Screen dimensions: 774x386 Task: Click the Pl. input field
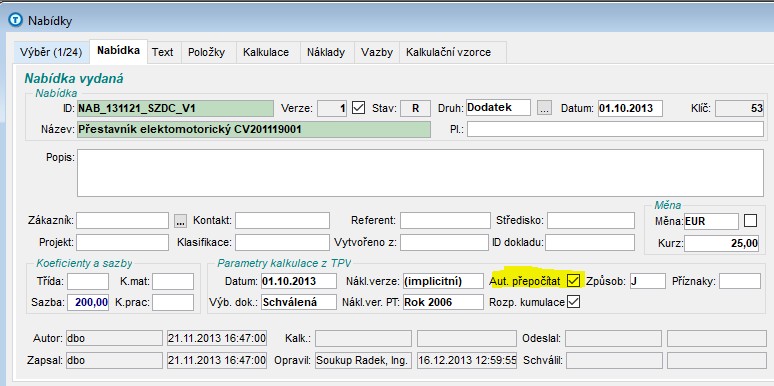coord(615,129)
